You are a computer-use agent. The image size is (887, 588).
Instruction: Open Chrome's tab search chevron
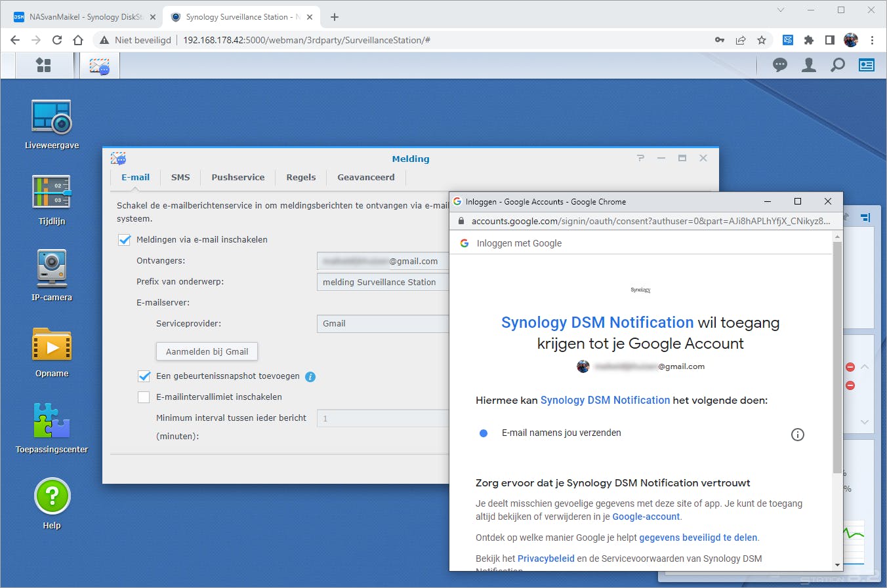pos(781,10)
